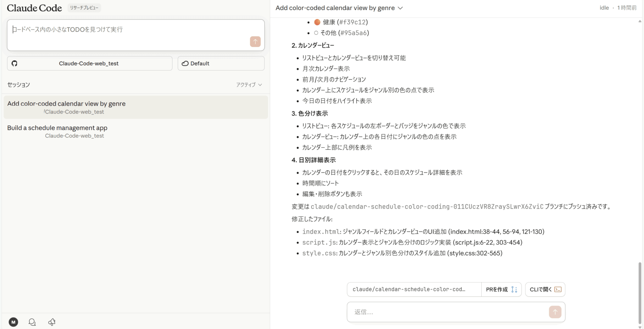
Task: Open the user avatar 'M' menu
Action: point(13,322)
